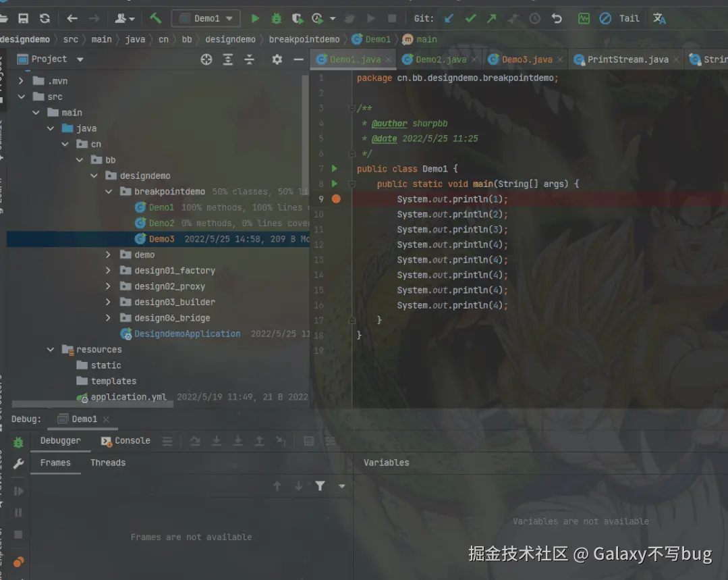Image resolution: width=728 pixels, height=580 pixels.
Task: Click Rerun Demo1 debug bug icon
Action: (x=19, y=442)
